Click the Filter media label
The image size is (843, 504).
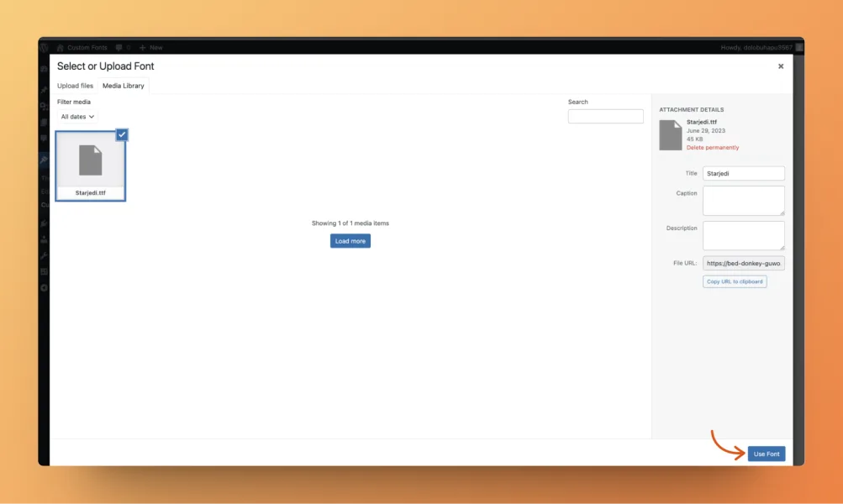click(x=74, y=102)
